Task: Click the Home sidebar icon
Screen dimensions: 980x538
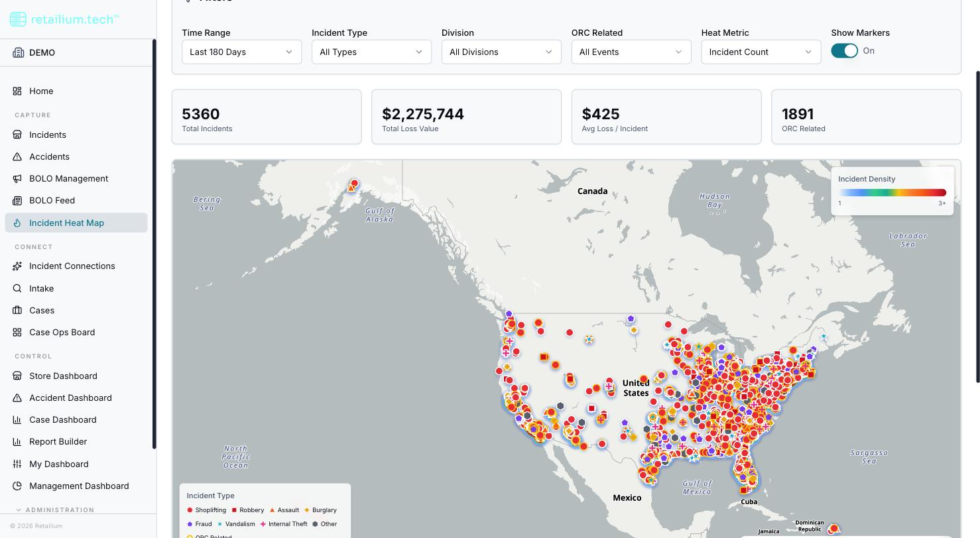Action: 17,91
